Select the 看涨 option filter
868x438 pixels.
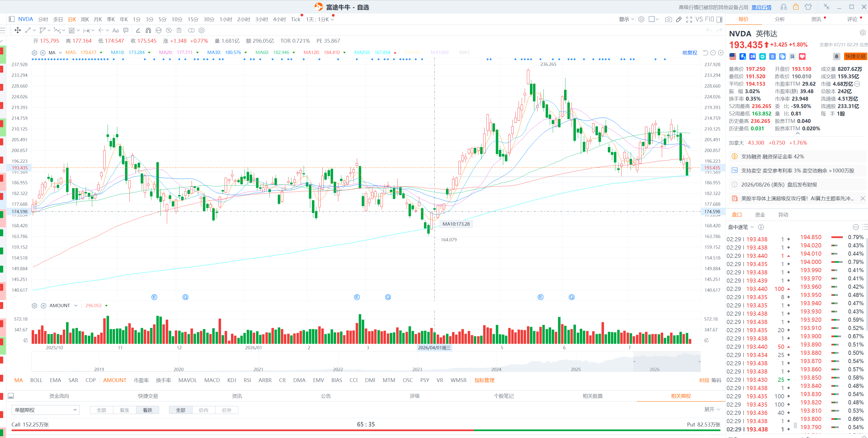tap(124, 410)
